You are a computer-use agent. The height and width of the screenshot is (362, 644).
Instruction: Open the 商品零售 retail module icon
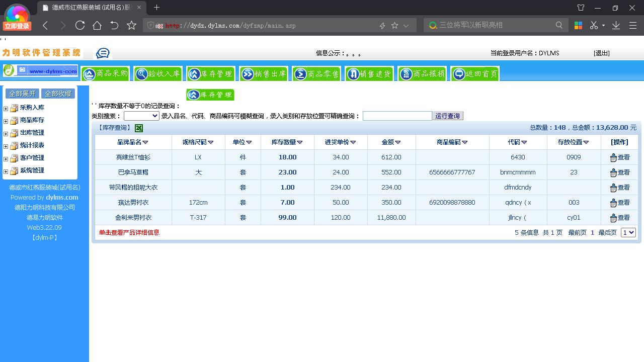316,73
